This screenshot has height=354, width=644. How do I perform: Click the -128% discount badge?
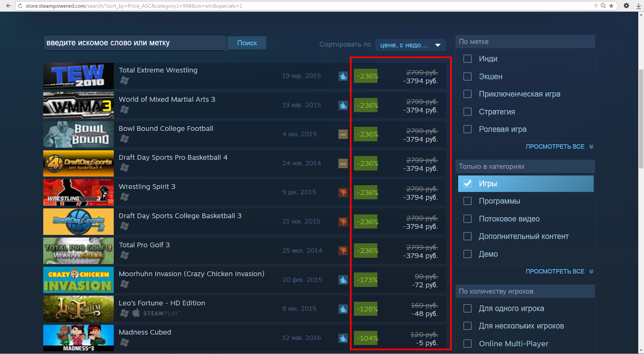366,309
